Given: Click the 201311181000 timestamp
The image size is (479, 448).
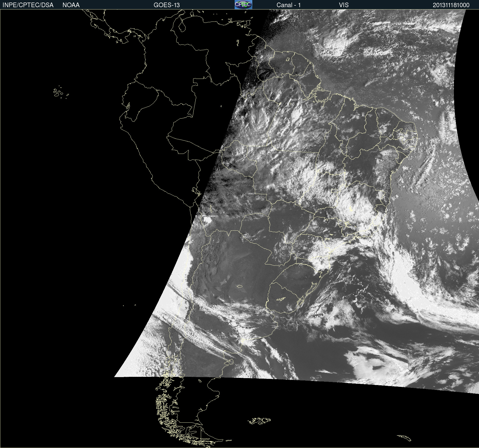Looking at the screenshot, I should [451, 5].
